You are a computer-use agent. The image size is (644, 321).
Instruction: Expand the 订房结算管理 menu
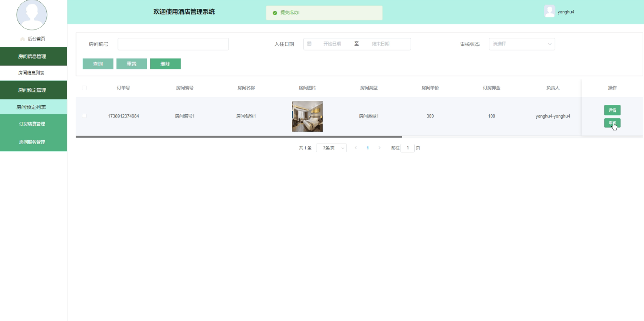point(34,124)
